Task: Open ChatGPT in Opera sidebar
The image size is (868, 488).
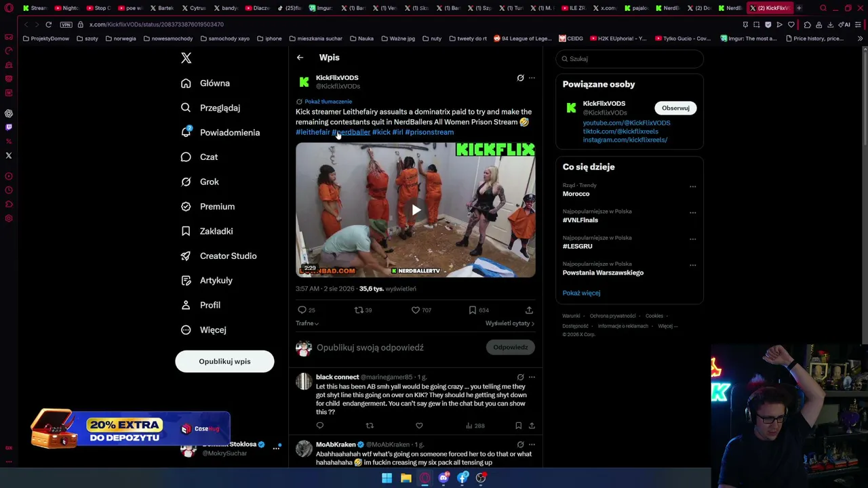Action: (9, 113)
